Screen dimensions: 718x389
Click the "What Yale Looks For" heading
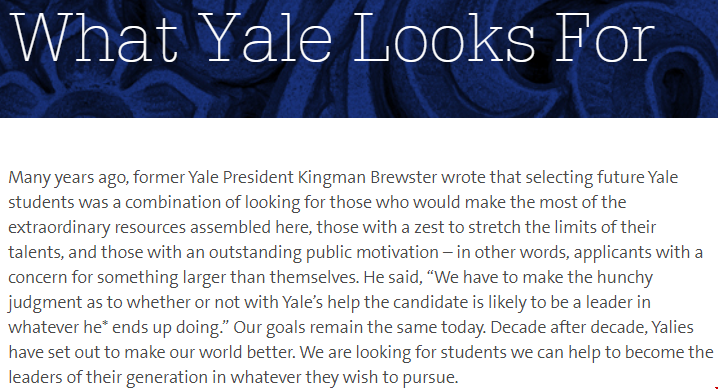pyautogui.click(x=332, y=37)
